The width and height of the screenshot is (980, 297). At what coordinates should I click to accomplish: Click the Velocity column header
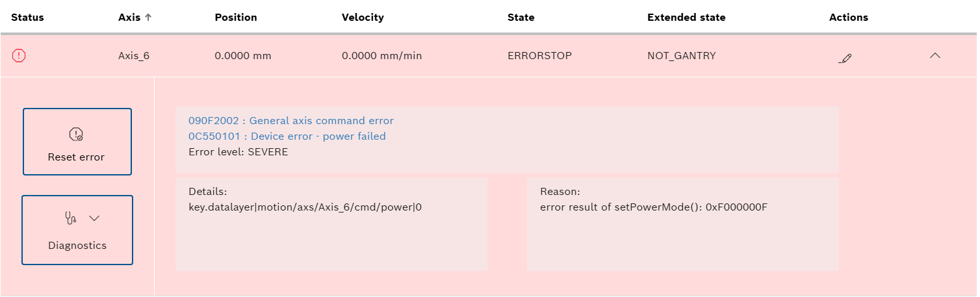click(x=362, y=18)
